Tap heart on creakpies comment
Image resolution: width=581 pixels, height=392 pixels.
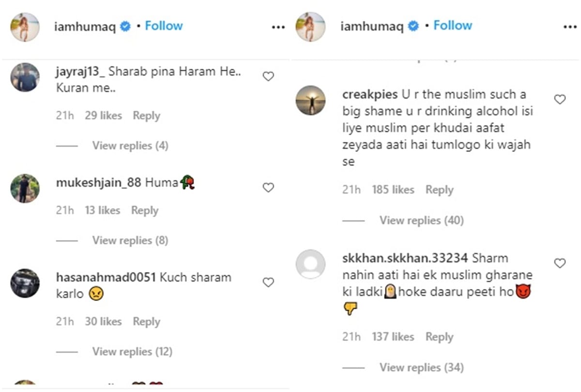pyautogui.click(x=560, y=100)
